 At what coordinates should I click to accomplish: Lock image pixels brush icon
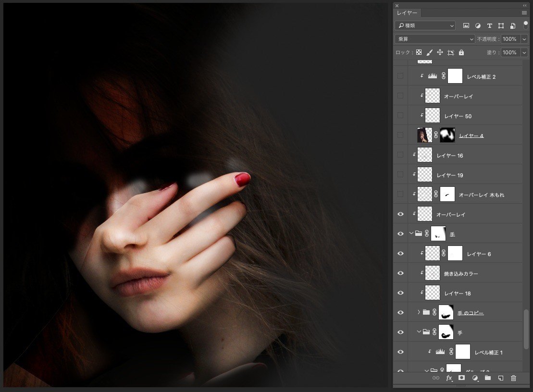[x=429, y=52]
